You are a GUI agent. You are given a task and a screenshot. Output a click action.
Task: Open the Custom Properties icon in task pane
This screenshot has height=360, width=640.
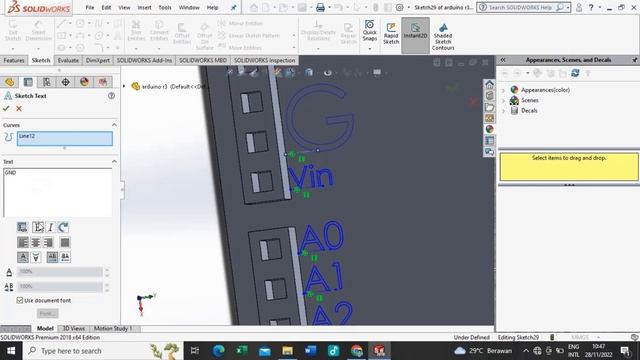(489, 140)
